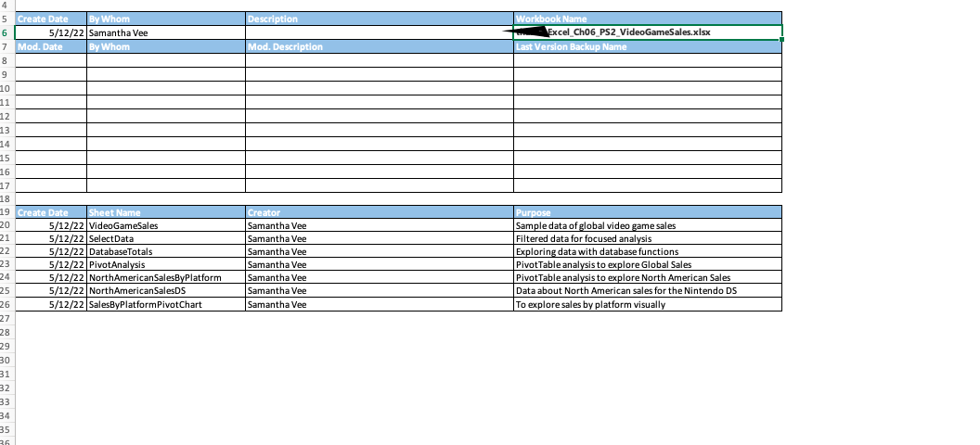
Task: Select the 5/12/22 date for VideoGameSales
Action: (51, 225)
